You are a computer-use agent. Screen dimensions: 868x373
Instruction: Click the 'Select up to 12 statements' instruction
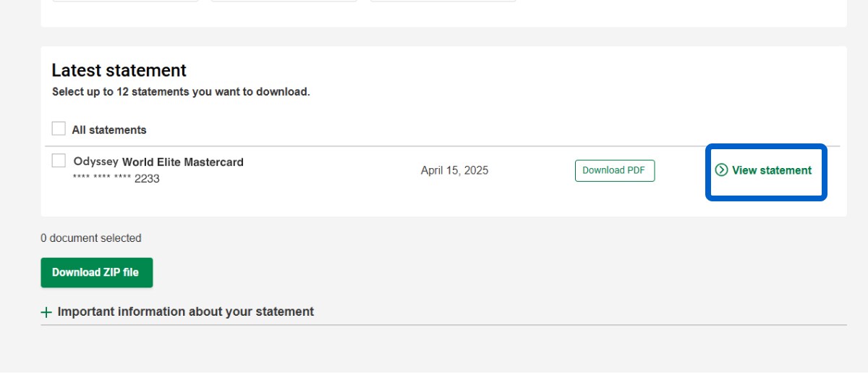coord(181,92)
